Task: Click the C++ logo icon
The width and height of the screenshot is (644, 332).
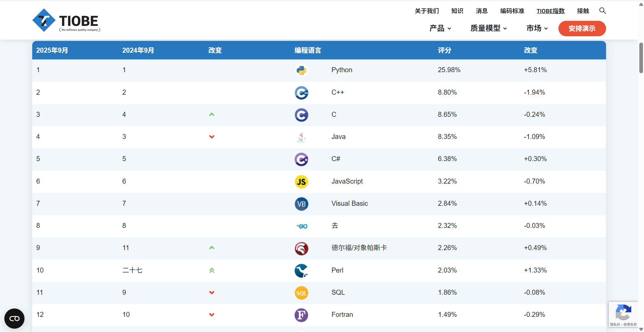Action: click(x=301, y=93)
